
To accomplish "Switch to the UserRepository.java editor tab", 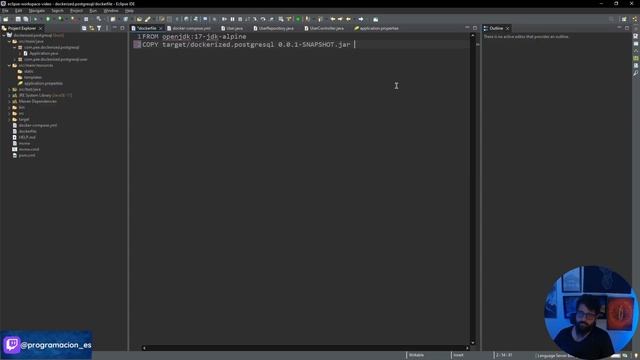I will (x=273, y=28).
